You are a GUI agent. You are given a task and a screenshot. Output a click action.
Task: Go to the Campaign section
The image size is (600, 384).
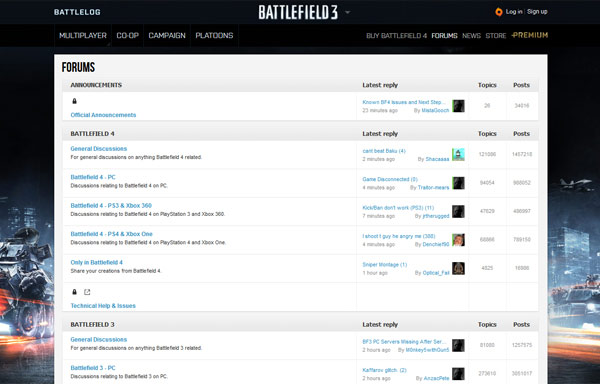[x=167, y=36]
